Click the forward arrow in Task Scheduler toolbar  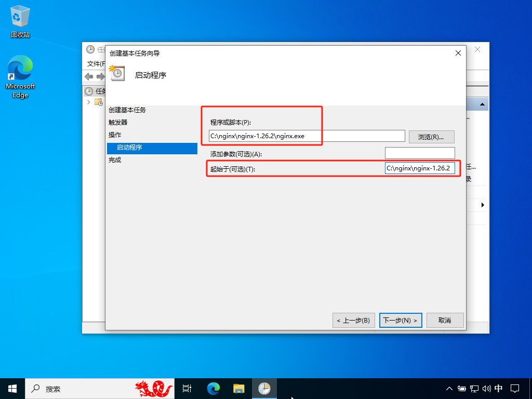(100, 77)
